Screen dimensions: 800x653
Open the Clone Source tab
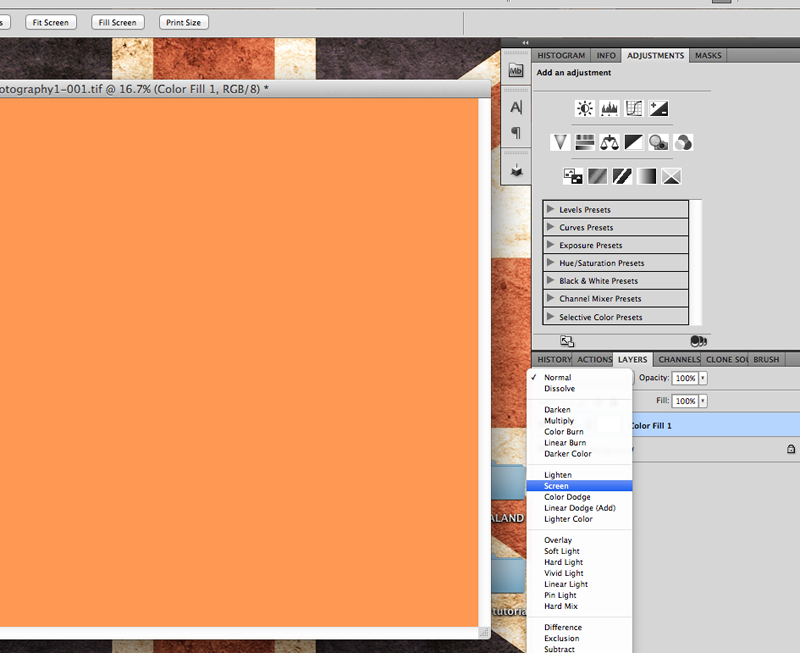(x=726, y=360)
